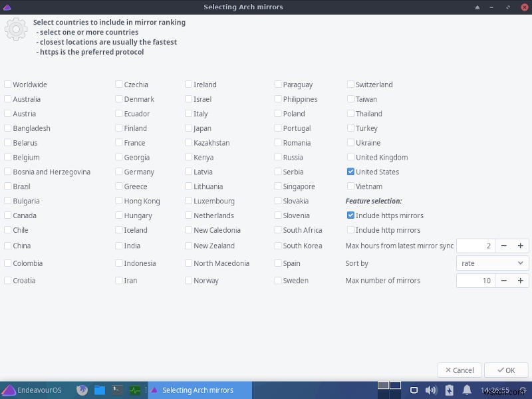Increase Max number of mirrors with plus stepper

click(x=521, y=280)
